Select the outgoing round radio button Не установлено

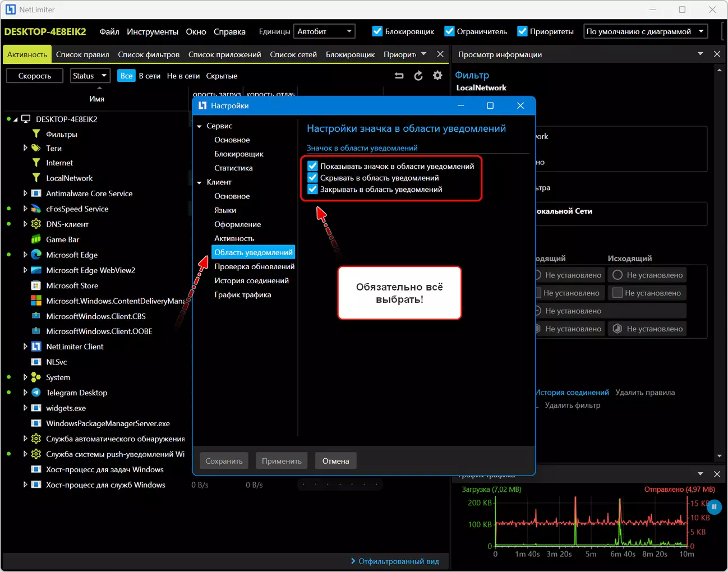pyautogui.click(x=618, y=275)
